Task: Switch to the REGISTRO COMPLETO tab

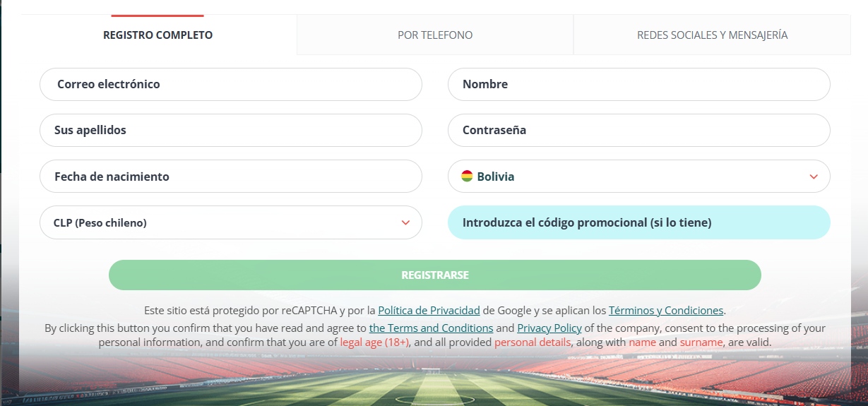Action: click(157, 35)
